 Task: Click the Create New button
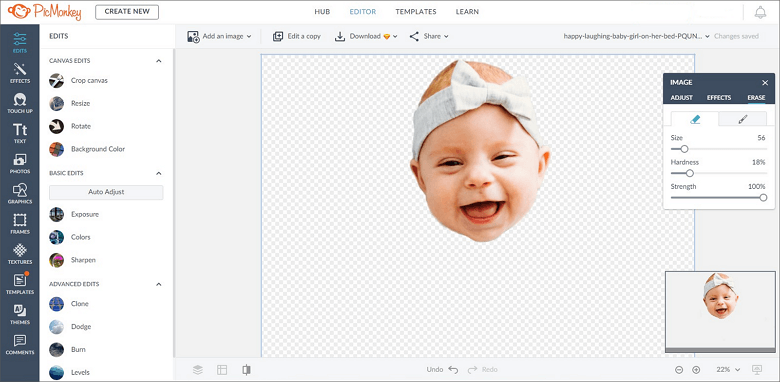tap(127, 12)
